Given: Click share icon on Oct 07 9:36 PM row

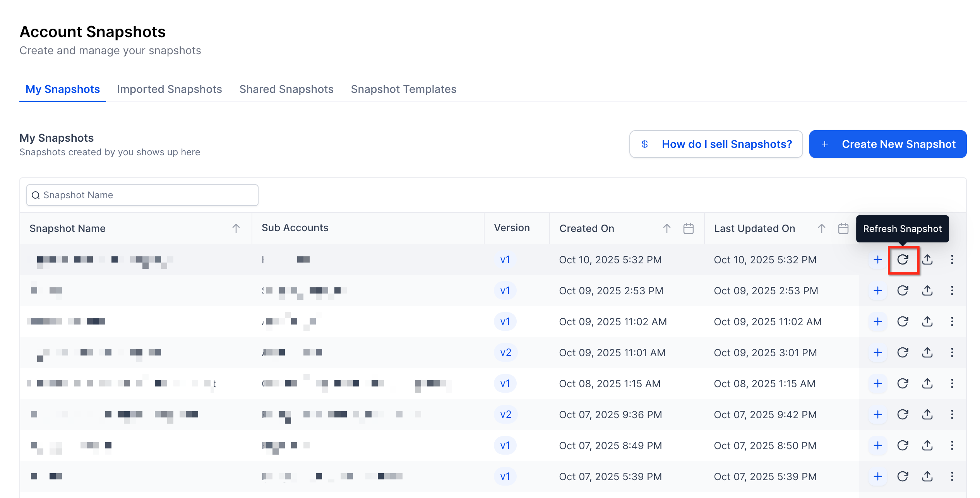Looking at the screenshot, I should click(927, 414).
